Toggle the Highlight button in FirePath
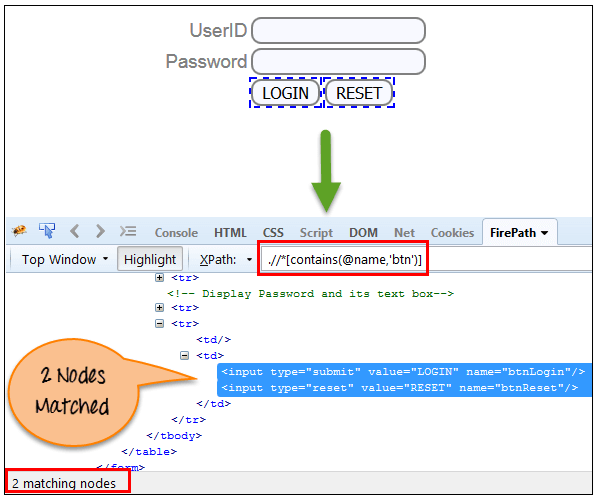 coord(150,260)
